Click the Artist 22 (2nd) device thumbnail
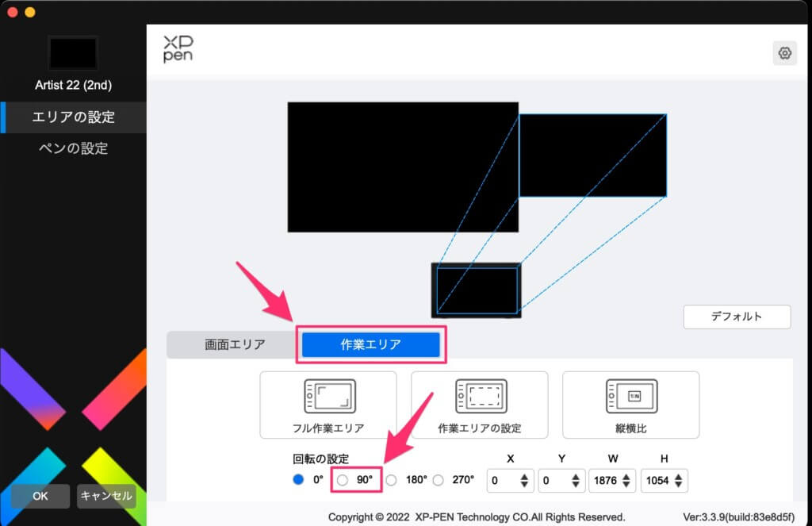Screen dimensions: 812x526 [x=73, y=53]
